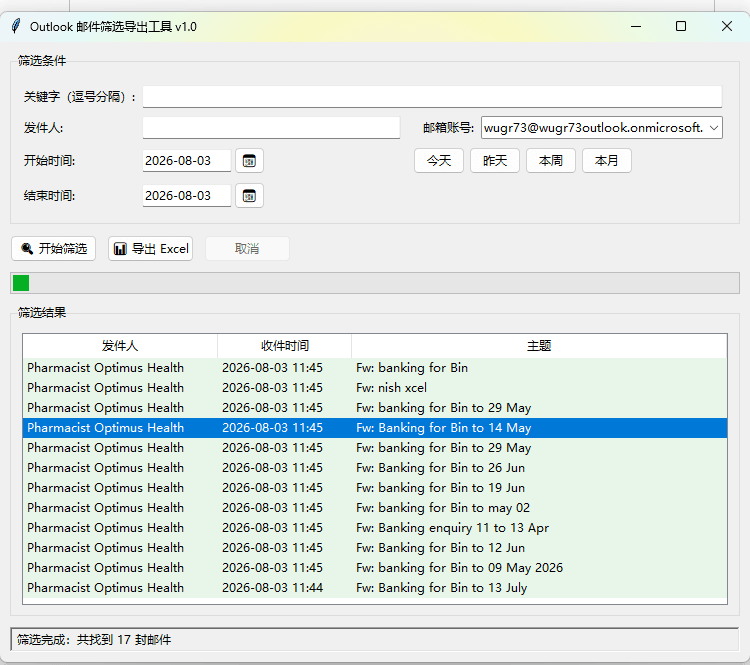The image size is (750, 665).
Task: Sort by the 发件人 column header
Action: pos(120,346)
